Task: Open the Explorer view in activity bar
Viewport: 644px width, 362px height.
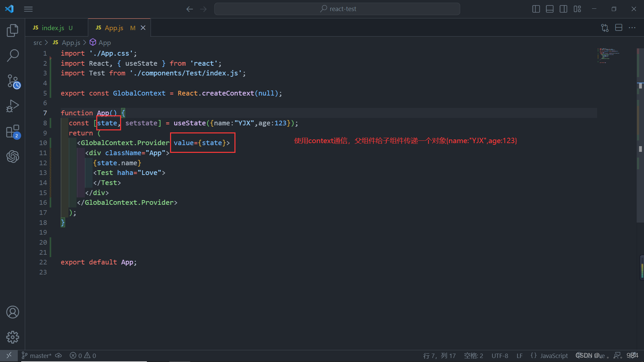Action: point(12,31)
